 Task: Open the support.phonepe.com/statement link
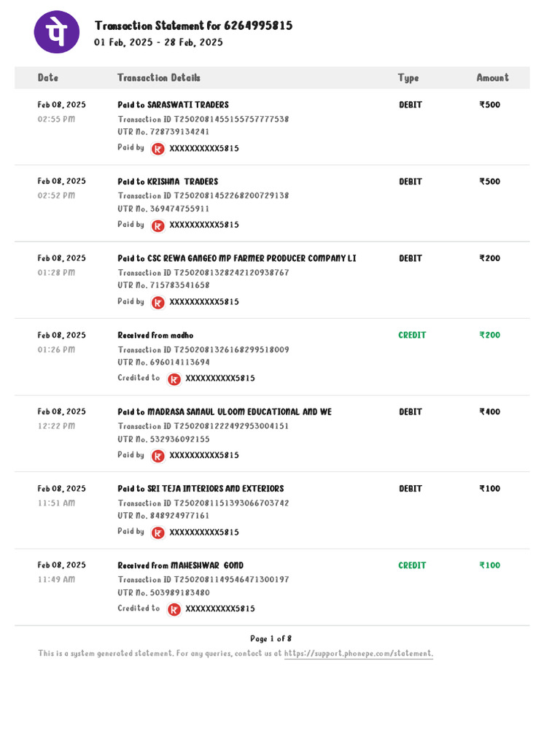coord(359,653)
